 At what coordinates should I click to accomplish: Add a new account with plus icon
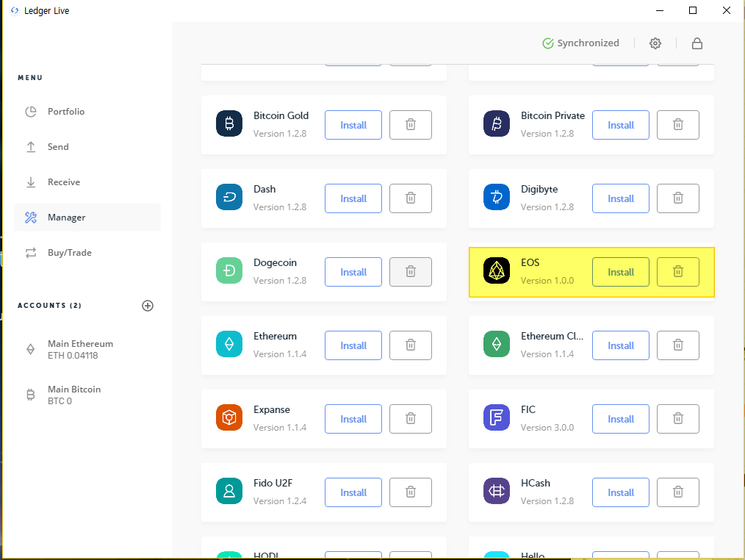[148, 306]
